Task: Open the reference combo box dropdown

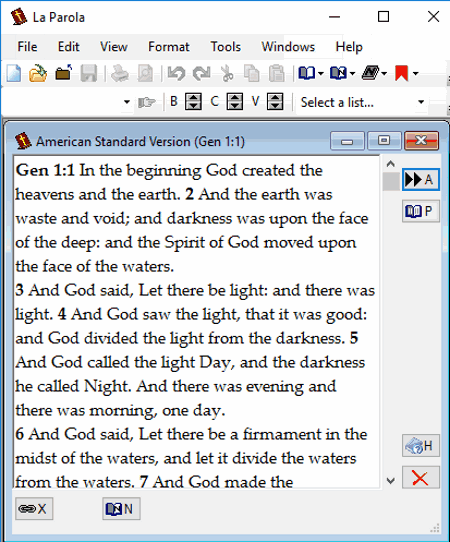Action: (127, 102)
